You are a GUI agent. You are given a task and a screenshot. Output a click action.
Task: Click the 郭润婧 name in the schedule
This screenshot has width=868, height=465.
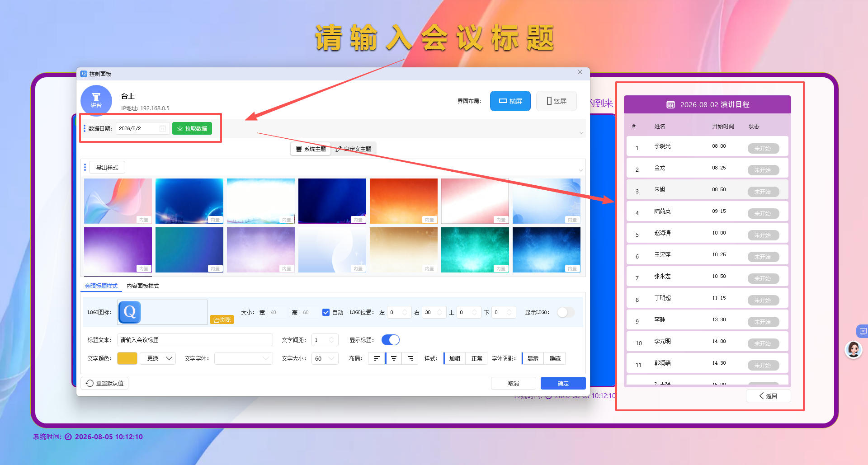tap(662, 363)
